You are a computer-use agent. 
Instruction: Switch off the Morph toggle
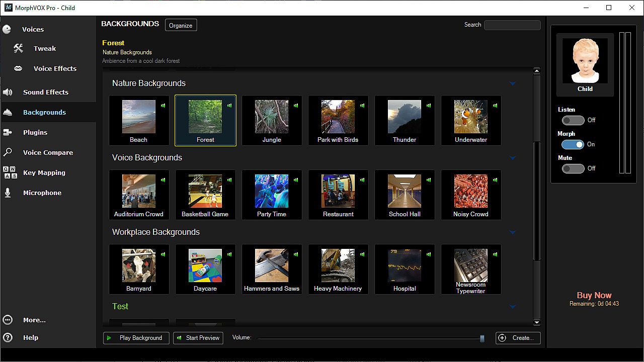(573, 144)
